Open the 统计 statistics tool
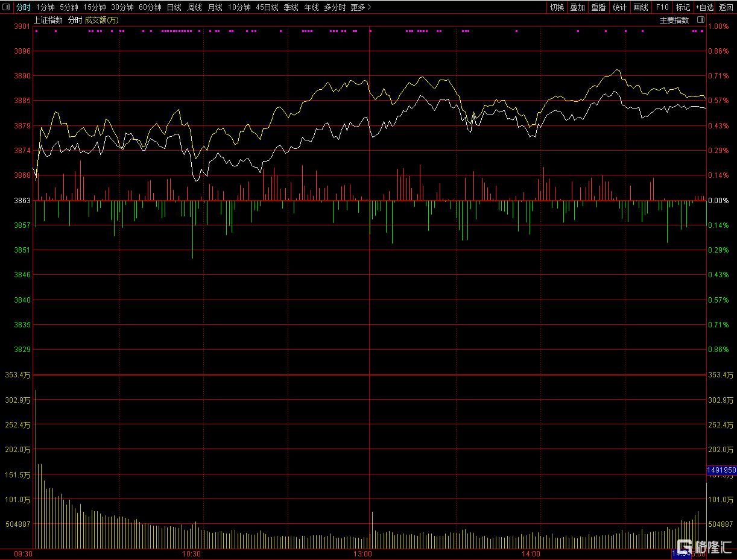737x560 pixels. (x=619, y=7)
